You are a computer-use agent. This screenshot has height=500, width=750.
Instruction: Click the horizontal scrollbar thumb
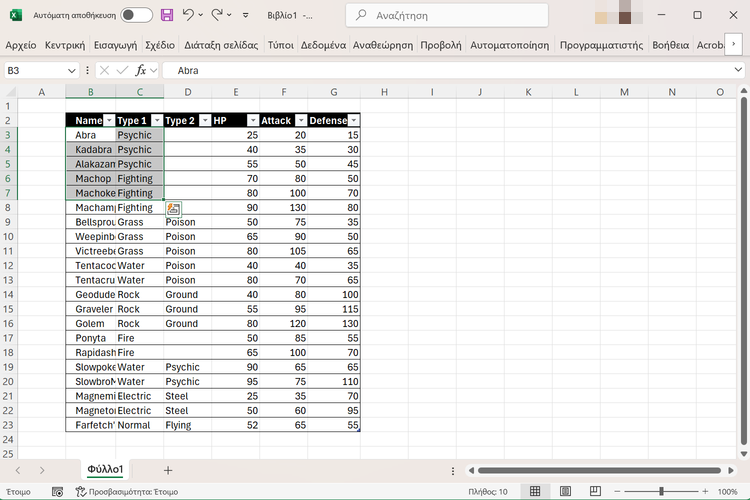pos(599,470)
